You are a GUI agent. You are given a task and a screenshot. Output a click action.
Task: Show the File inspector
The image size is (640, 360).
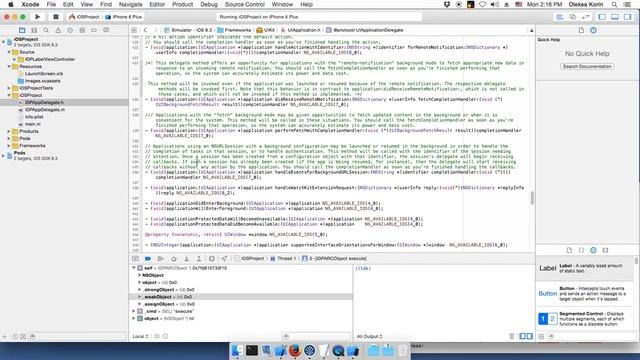tap(581, 30)
